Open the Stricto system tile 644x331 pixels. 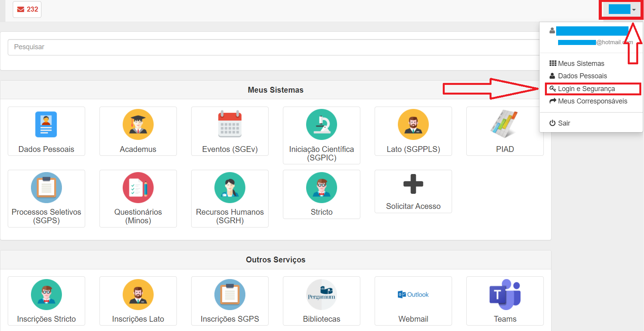point(321,195)
